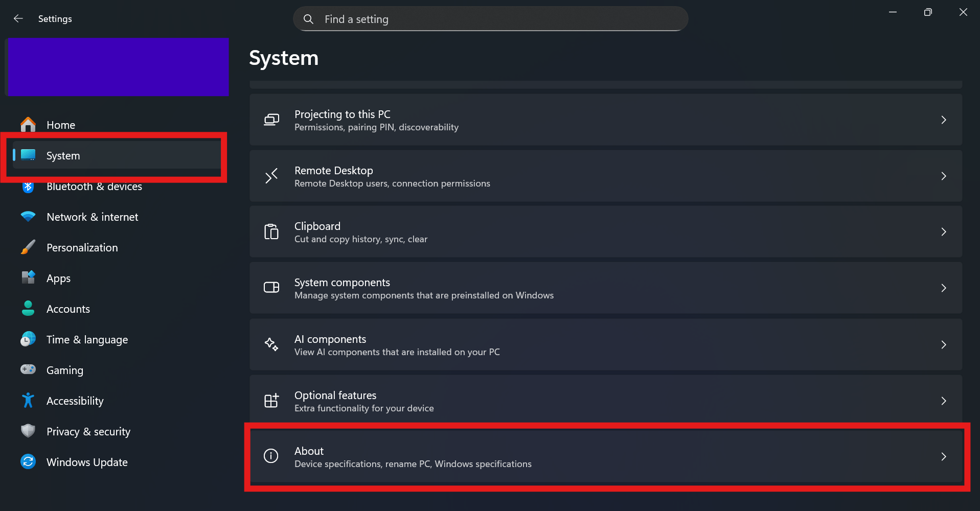
Task: Open Accounts settings section
Action: coord(68,309)
